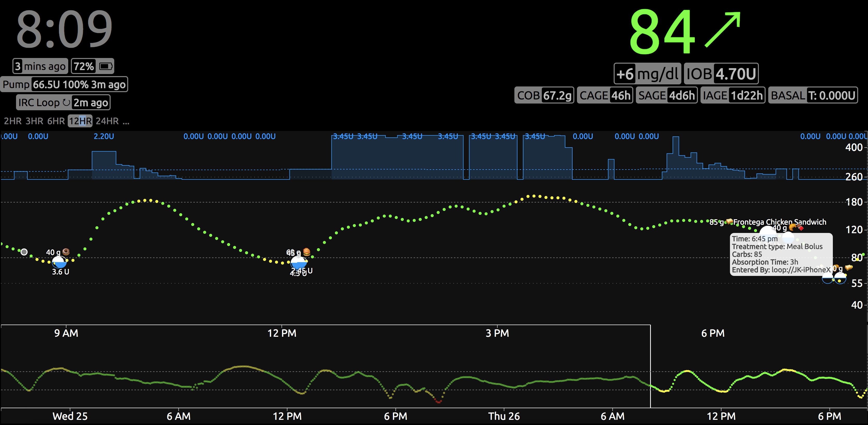Expand the Pump 66.5U status details
The image size is (868, 425).
tap(65, 84)
